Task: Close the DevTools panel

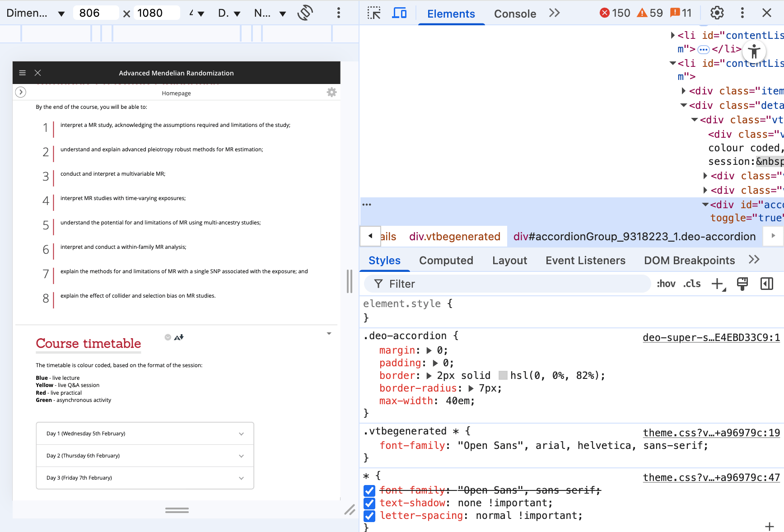Action: click(x=767, y=13)
